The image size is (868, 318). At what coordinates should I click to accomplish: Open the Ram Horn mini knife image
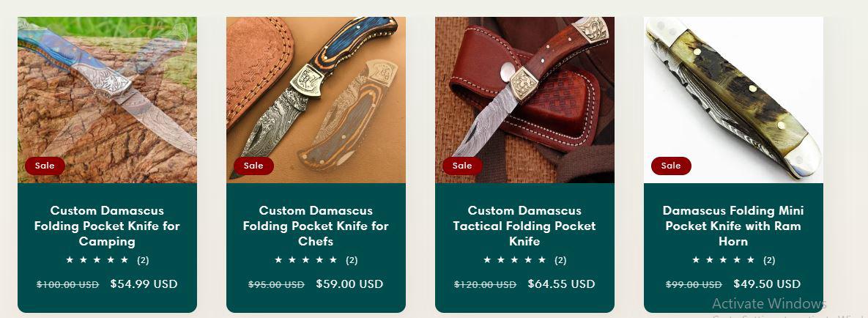tap(733, 100)
